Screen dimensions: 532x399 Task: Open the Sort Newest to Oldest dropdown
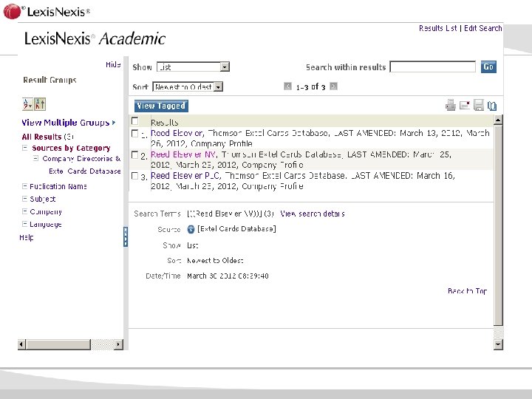188,87
